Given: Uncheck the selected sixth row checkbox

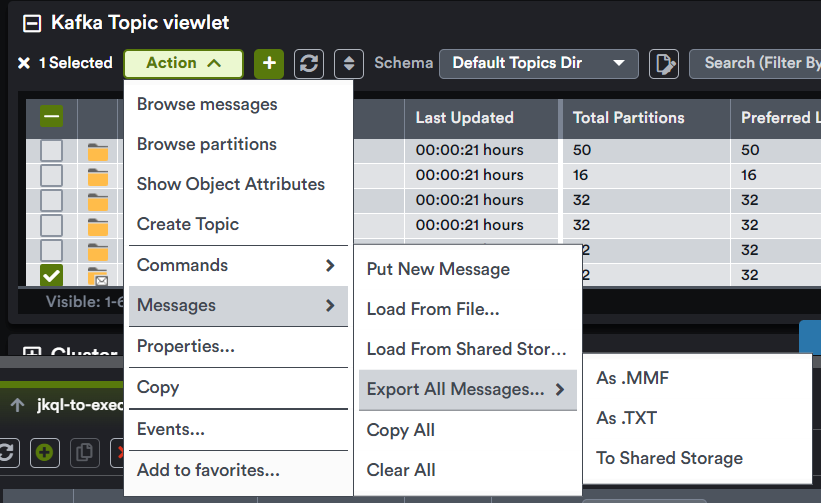Looking at the screenshot, I should point(51,275).
